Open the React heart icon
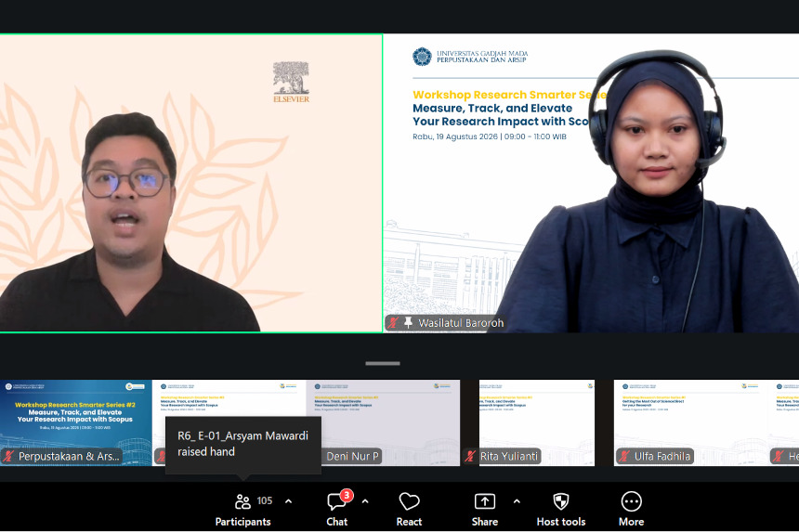 click(409, 501)
